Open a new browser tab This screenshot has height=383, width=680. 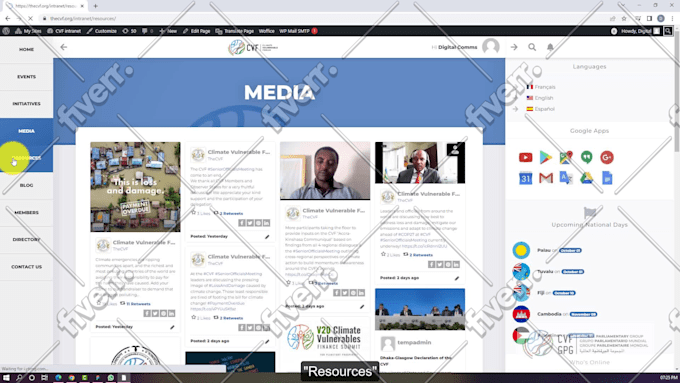pos(95,6)
